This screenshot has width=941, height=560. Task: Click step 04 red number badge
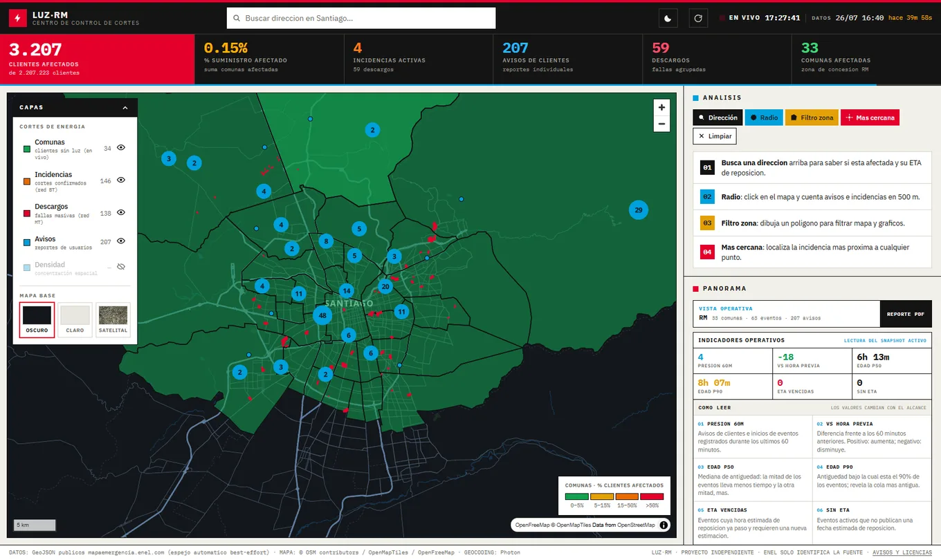pyautogui.click(x=707, y=252)
